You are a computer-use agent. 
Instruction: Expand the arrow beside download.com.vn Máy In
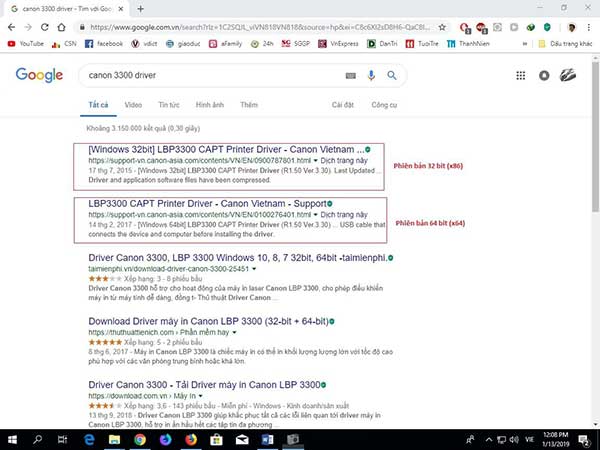tap(201, 396)
